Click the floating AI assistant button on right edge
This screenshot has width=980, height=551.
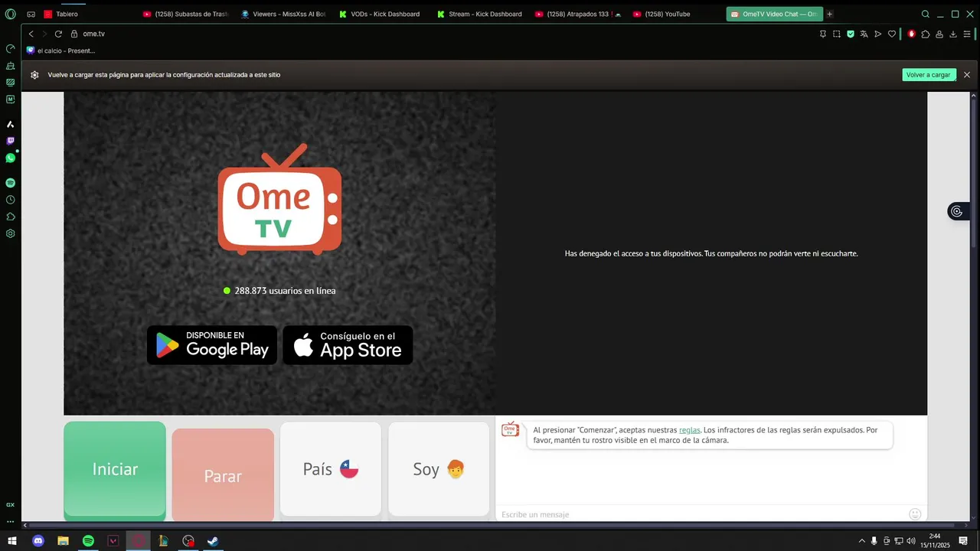[956, 211]
